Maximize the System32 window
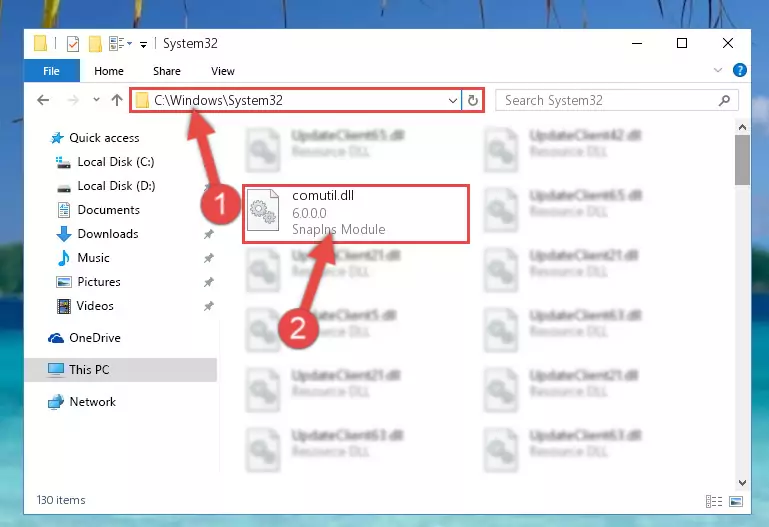 click(682, 43)
